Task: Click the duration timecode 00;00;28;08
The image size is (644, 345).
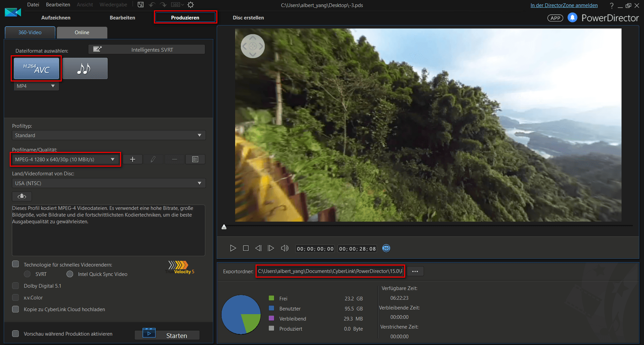Action: pyautogui.click(x=357, y=249)
